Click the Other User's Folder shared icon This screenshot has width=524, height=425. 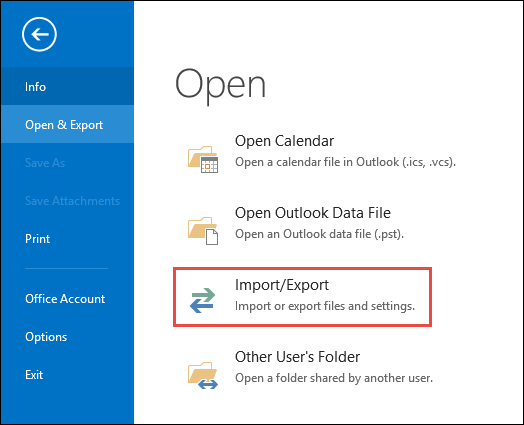pos(203,375)
